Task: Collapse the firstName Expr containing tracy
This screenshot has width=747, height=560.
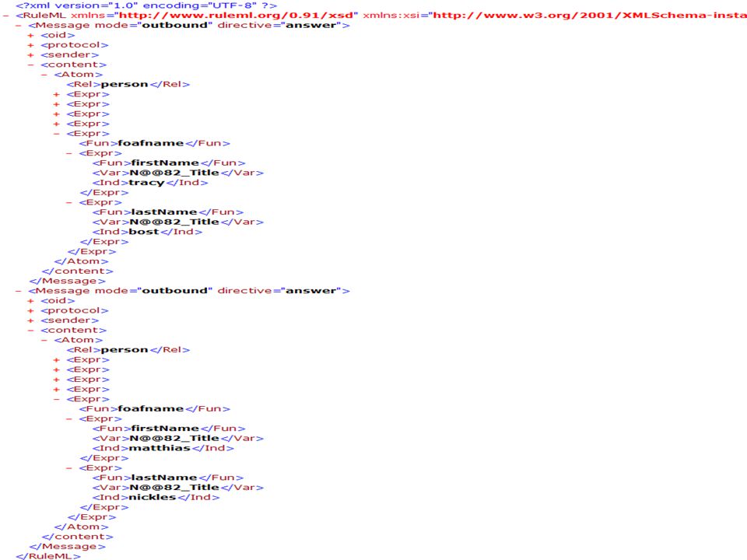Action: (69, 154)
